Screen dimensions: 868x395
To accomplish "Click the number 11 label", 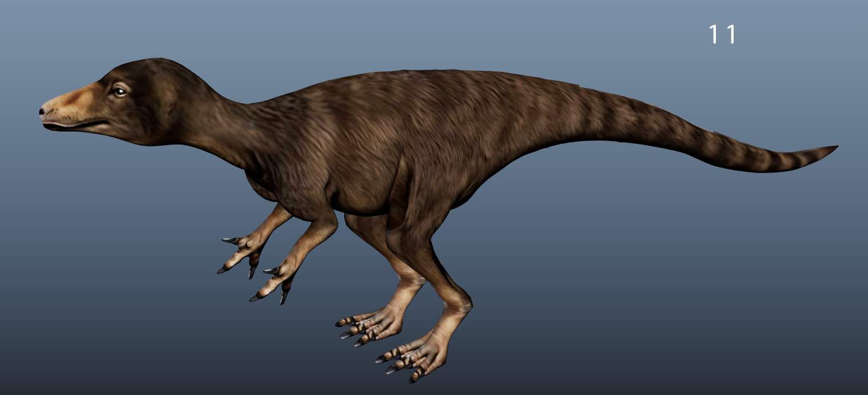I will pyautogui.click(x=723, y=34).
